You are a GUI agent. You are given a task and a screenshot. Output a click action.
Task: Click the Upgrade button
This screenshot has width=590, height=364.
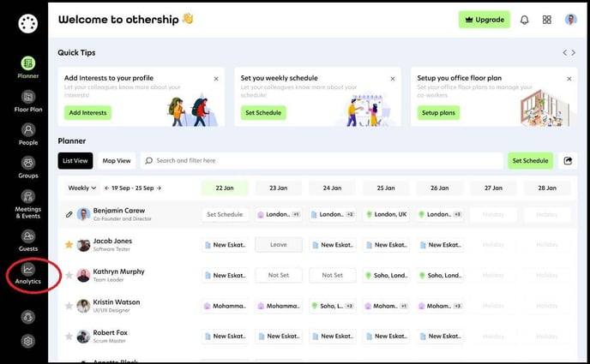click(x=485, y=20)
